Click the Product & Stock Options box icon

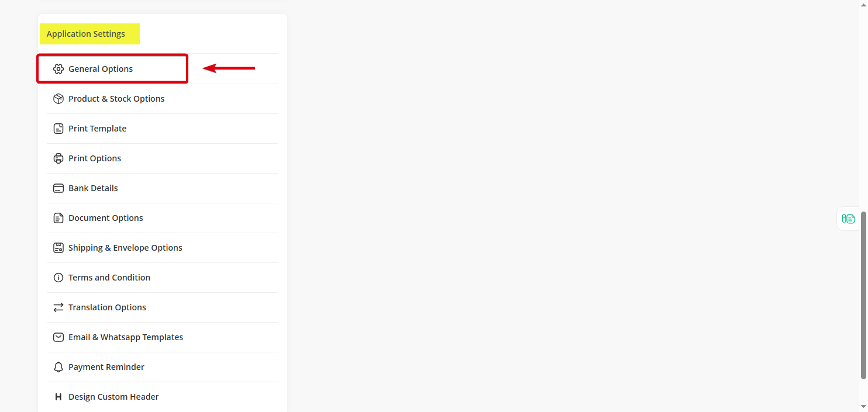tap(58, 99)
